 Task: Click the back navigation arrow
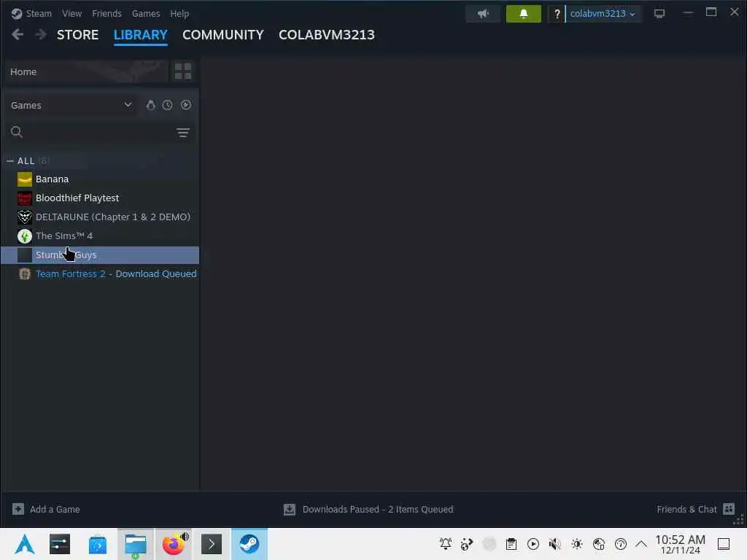tap(18, 34)
